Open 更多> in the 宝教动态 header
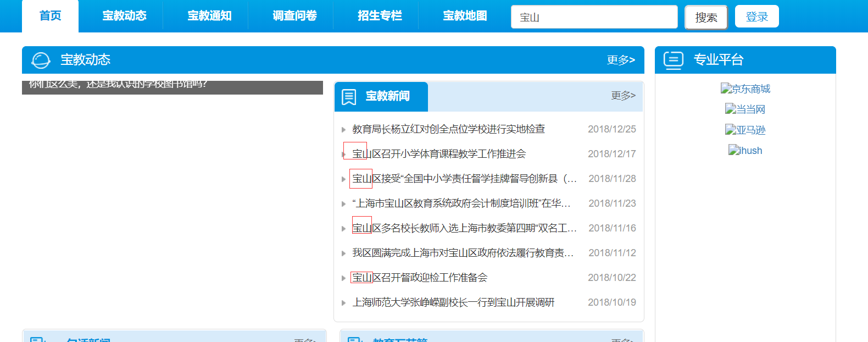Viewport: 868px width, 342px height. (621, 60)
